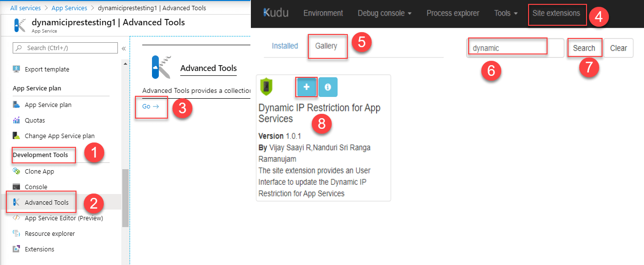Viewport: 644px width, 265px height.
Task: Expand the Debug console dropdown
Action: [384, 13]
